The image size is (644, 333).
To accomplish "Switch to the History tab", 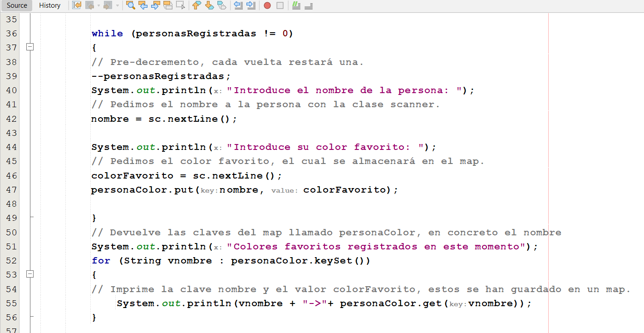I will tap(49, 5).
